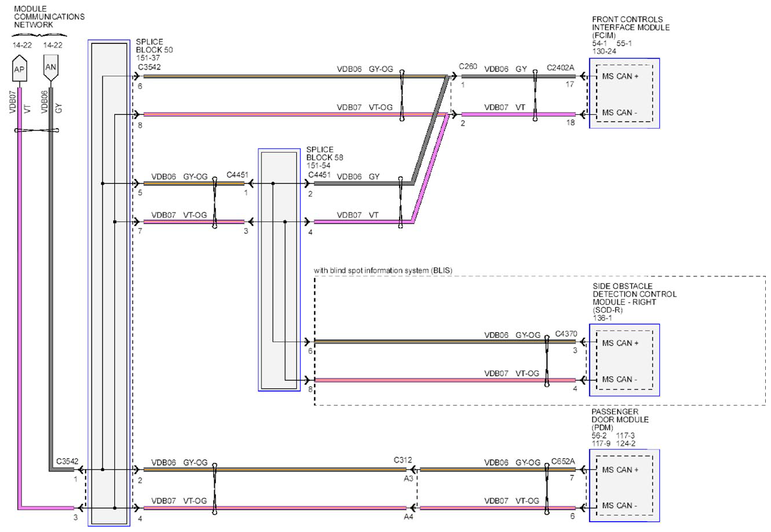This screenshot has width=771, height=532.
Task: Click the violet VDB07 VT vertical wire
Action: pyautogui.click(x=19, y=297)
